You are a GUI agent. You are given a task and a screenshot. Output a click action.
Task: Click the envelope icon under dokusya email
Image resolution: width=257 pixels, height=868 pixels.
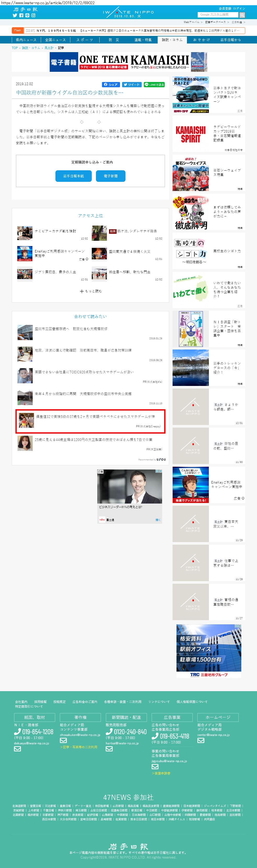(x=18, y=749)
